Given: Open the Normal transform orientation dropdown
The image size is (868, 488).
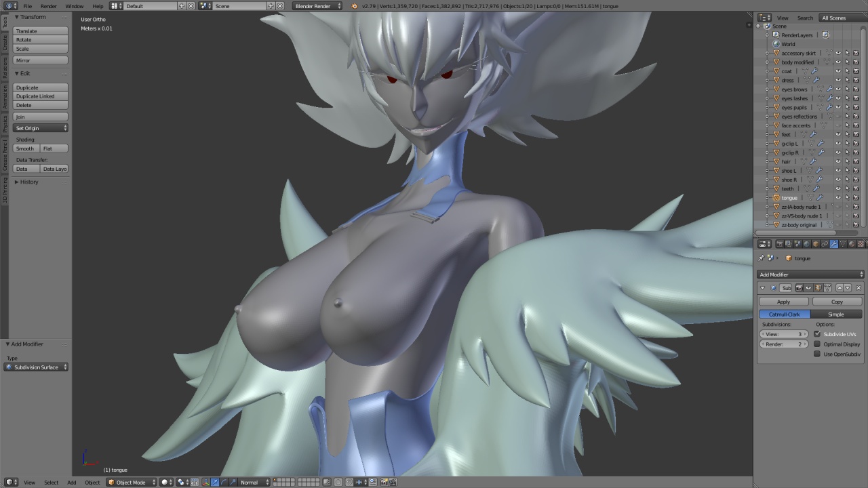Looking at the screenshot, I should pos(255,483).
